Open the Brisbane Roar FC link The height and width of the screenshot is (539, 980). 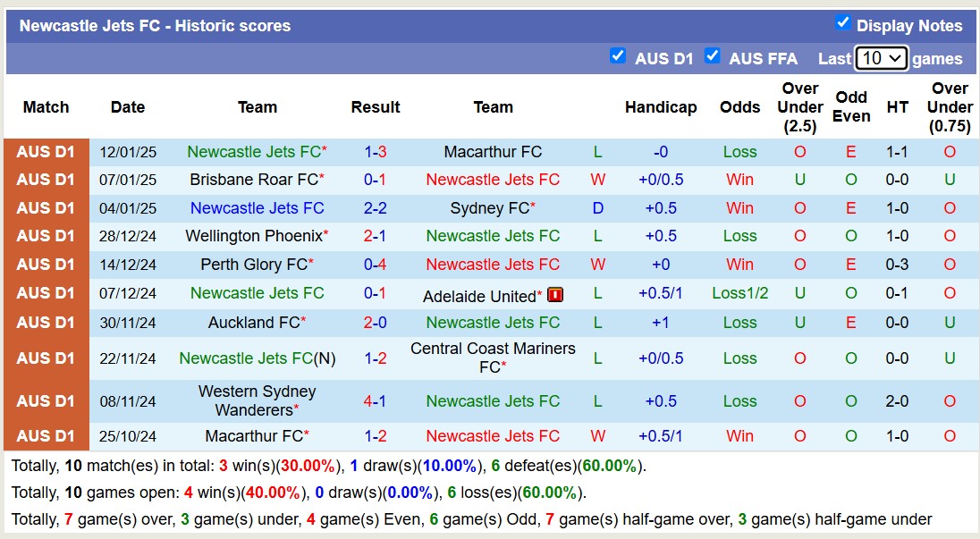[251, 180]
